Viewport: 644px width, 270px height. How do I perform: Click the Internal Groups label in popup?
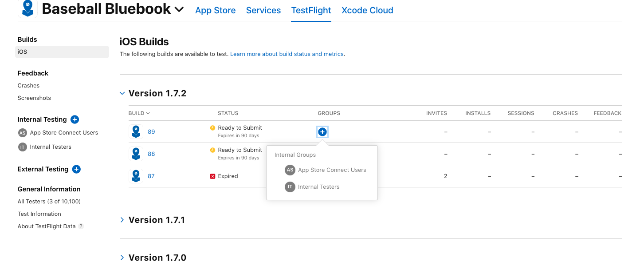(295, 155)
